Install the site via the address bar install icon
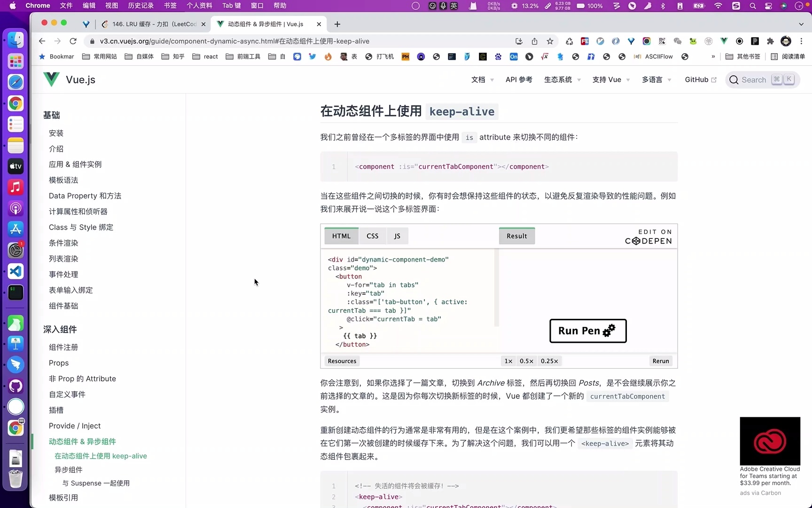Viewport: 812px width, 508px height. (x=518, y=41)
